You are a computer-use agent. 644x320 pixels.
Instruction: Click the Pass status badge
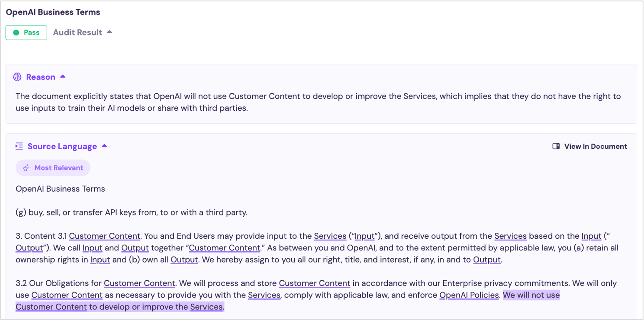pos(26,32)
